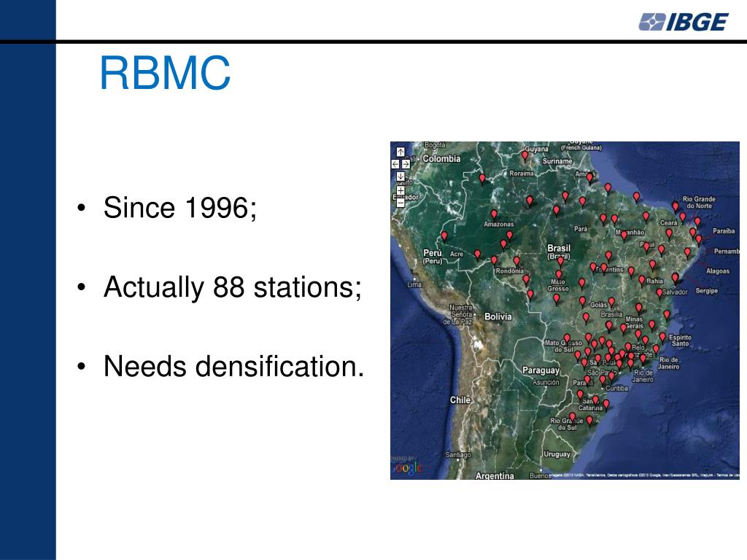Select the red marker beside the Guyana label
Image resolution: width=747 pixels, height=560 pixels.
525,156
